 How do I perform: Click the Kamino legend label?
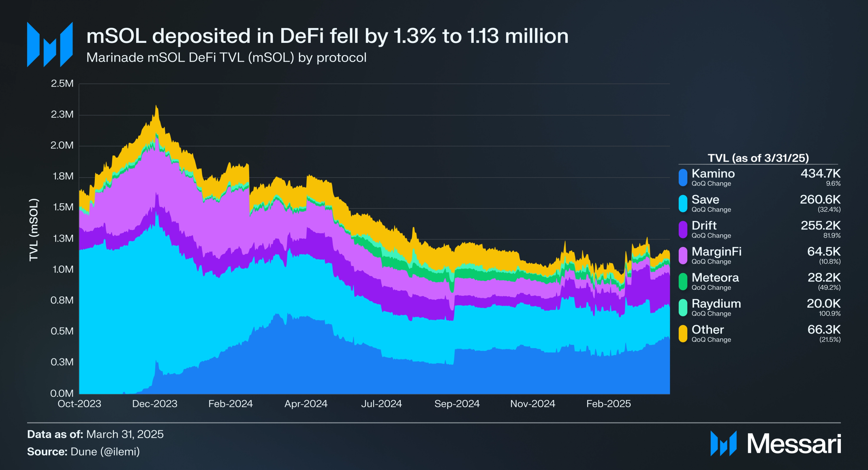click(x=713, y=174)
